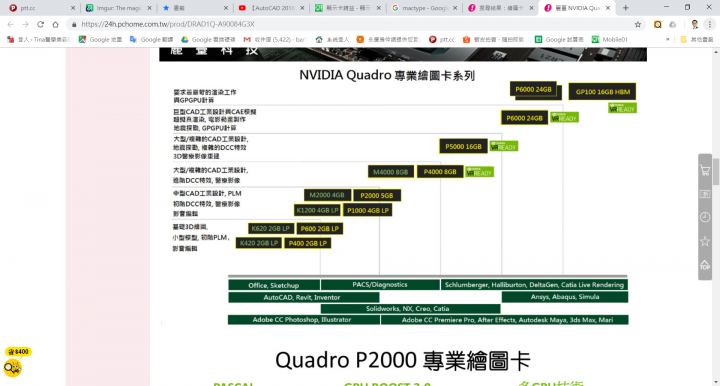Open the ptt.cc bookmark in bookmarks bar
This screenshot has height=386, width=720.
(x=442, y=39)
